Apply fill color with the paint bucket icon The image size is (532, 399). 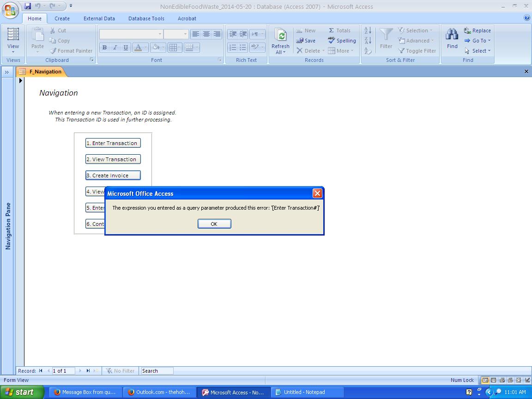coord(156,48)
